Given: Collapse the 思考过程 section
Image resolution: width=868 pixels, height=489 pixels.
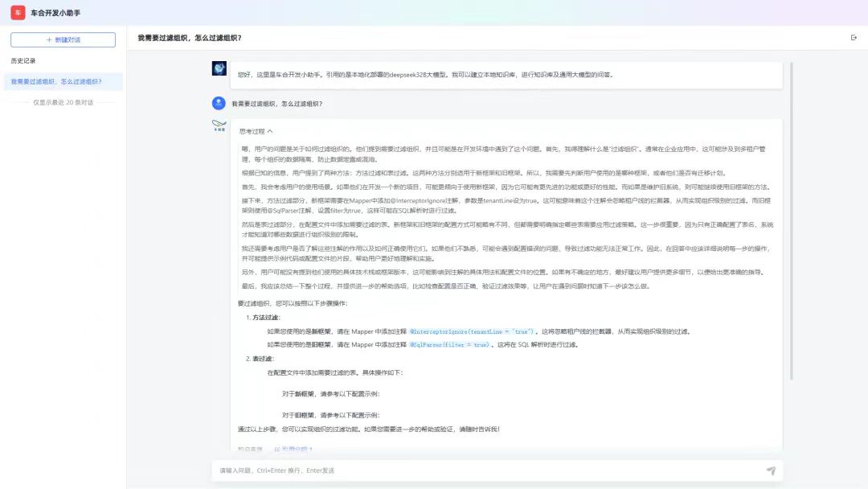Looking at the screenshot, I should tap(256, 131).
